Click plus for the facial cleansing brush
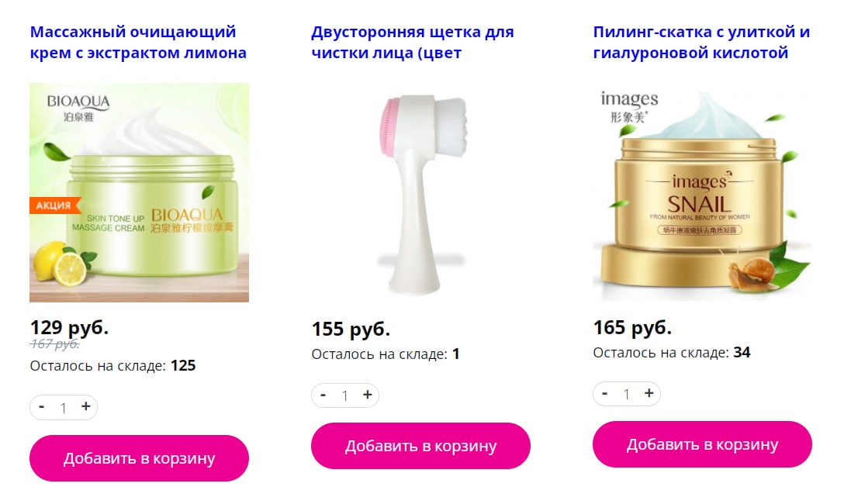This screenshot has width=844, height=504. 367,395
